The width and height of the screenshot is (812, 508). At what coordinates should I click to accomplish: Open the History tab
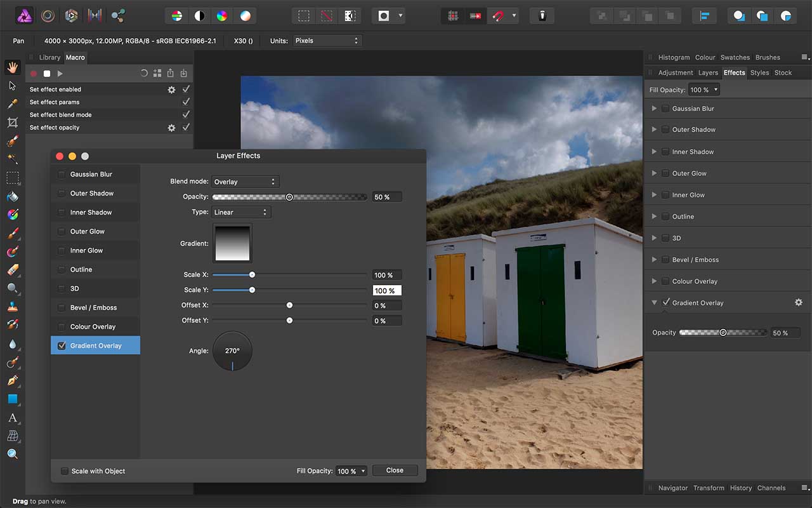point(740,488)
